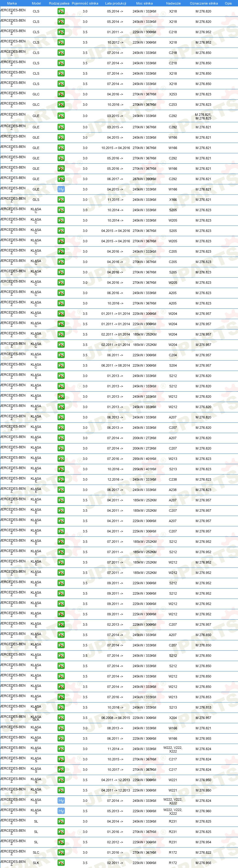
Task: Select the 'GLS' model cell
Action: coord(36,200)
